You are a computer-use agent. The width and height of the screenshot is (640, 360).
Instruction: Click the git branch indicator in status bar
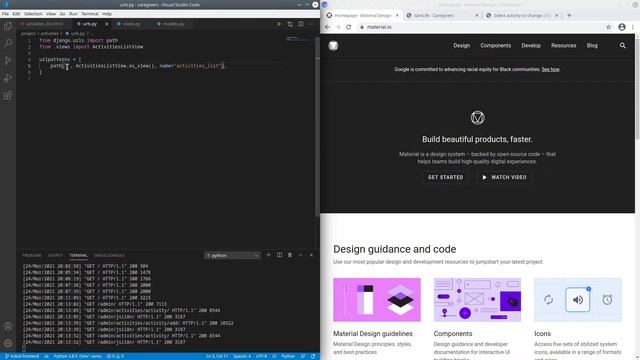coord(22,356)
